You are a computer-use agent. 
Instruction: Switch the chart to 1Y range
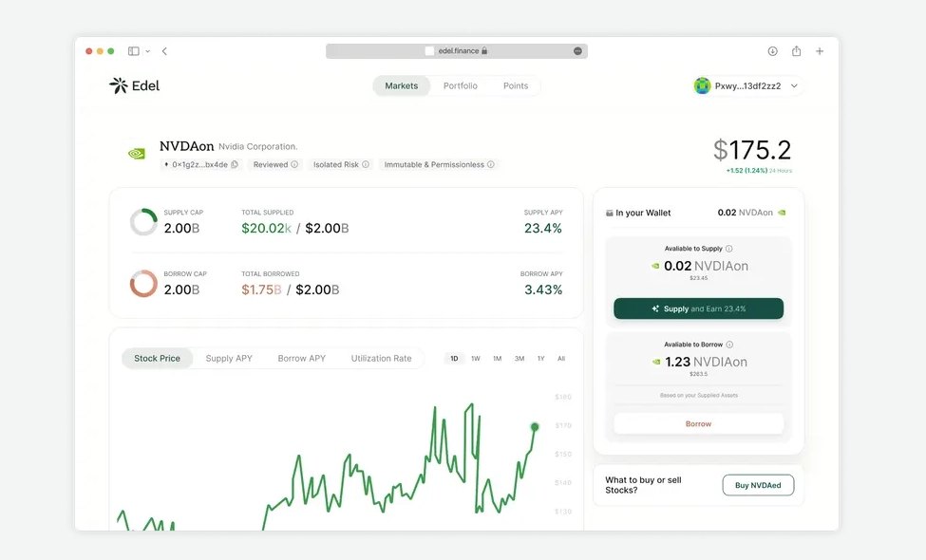(x=540, y=358)
